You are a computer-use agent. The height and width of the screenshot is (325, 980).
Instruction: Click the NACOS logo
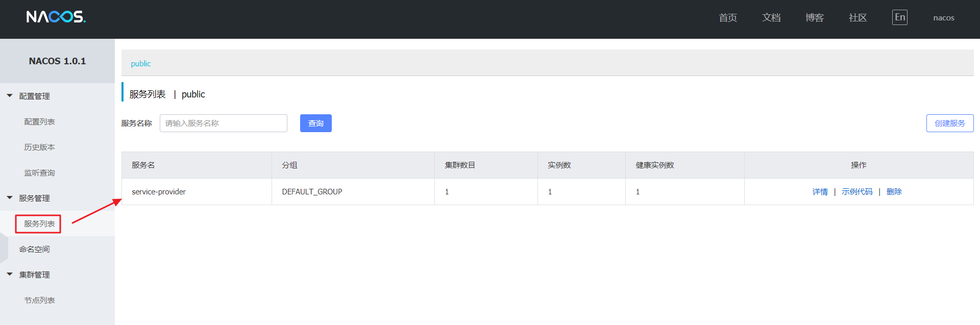tap(56, 17)
